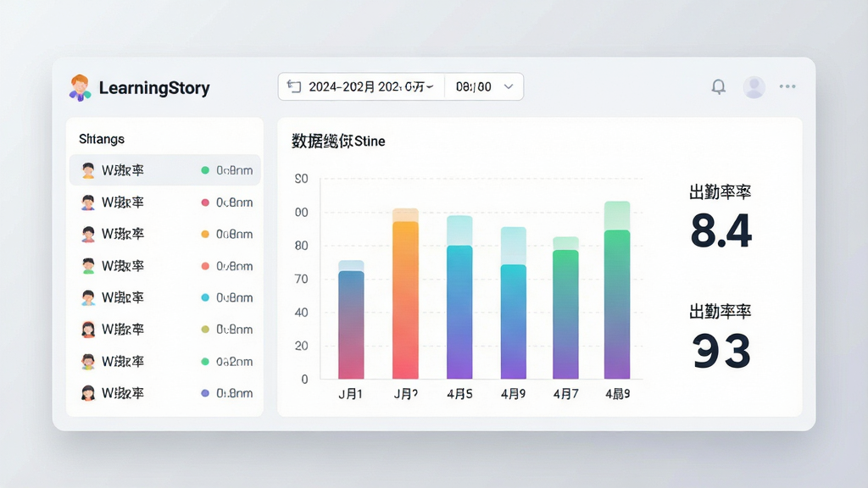Click the big 93 statistic value
The width and height of the screenshot is (868, 488).
pyautogui.click(x=721, y=350)
